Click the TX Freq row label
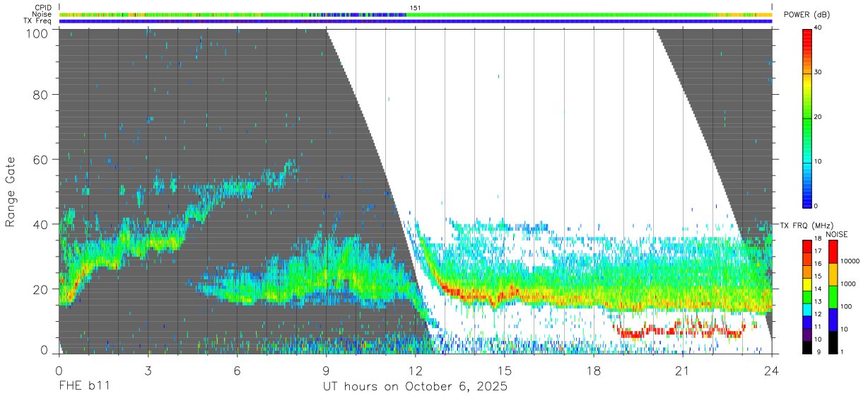Screen dimensions: 868x401 click(37, 21)
